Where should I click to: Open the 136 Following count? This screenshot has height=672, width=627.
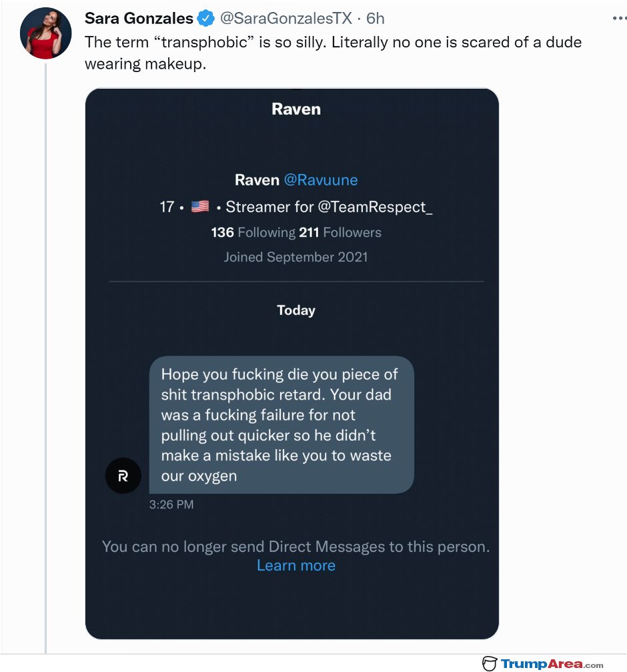[x=253, y=232]
